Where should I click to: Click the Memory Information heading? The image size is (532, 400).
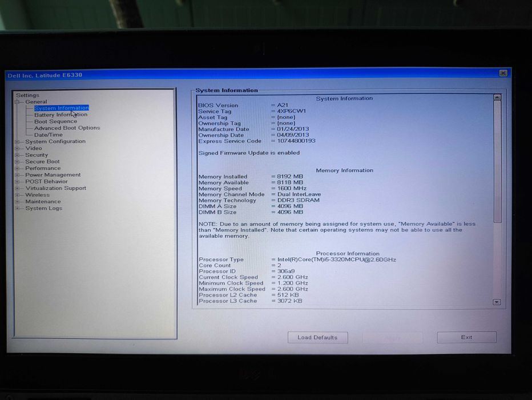pyautogui.click(x=344, y=170)
